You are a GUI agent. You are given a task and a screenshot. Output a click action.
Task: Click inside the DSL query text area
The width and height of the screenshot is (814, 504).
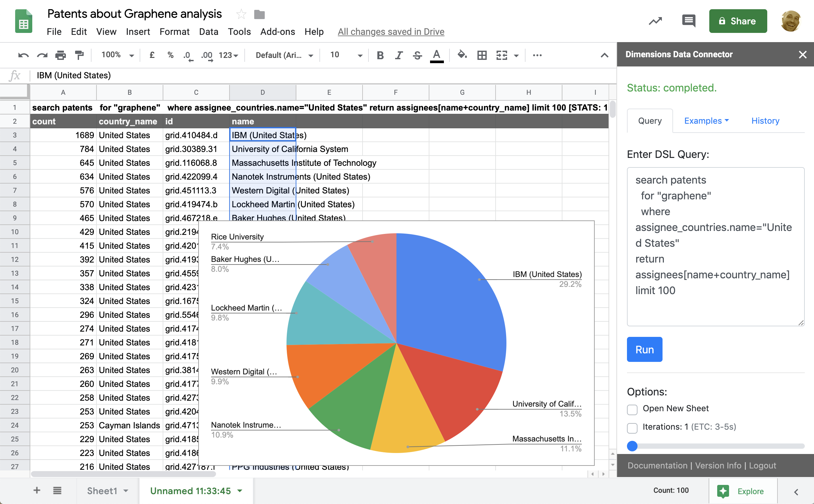715,247
